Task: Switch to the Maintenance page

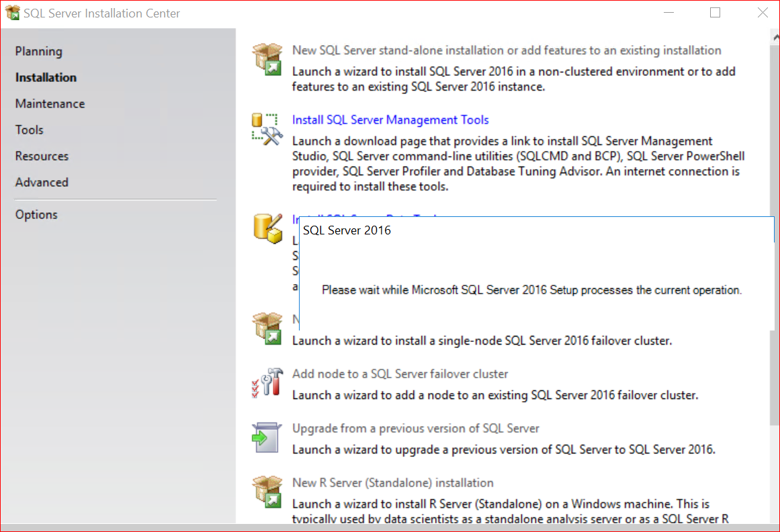Action: click(50, 103)
